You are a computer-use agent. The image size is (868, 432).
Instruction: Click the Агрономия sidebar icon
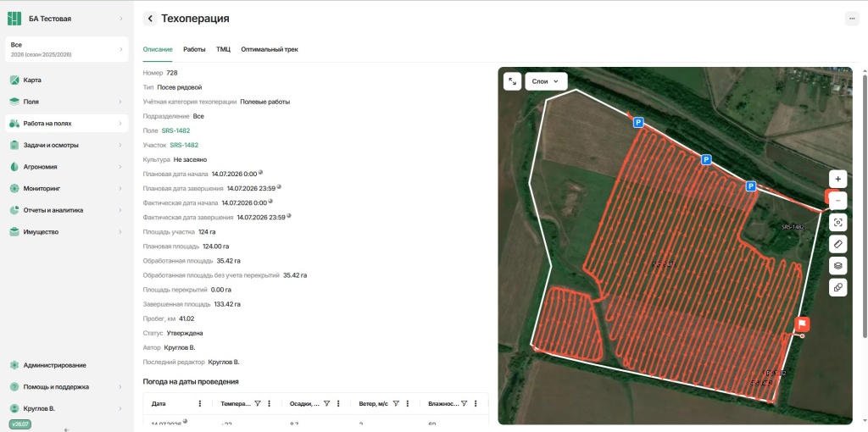coord(14,167)
